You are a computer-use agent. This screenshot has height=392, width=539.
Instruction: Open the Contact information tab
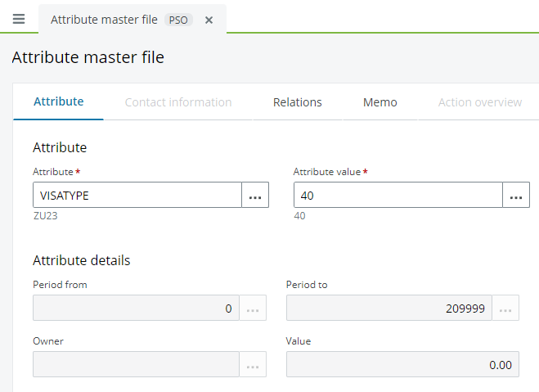click(x=177, y=102)
